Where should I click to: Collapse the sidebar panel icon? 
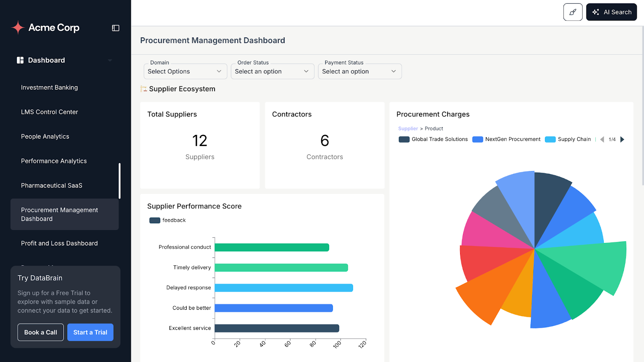coord(116,28)
